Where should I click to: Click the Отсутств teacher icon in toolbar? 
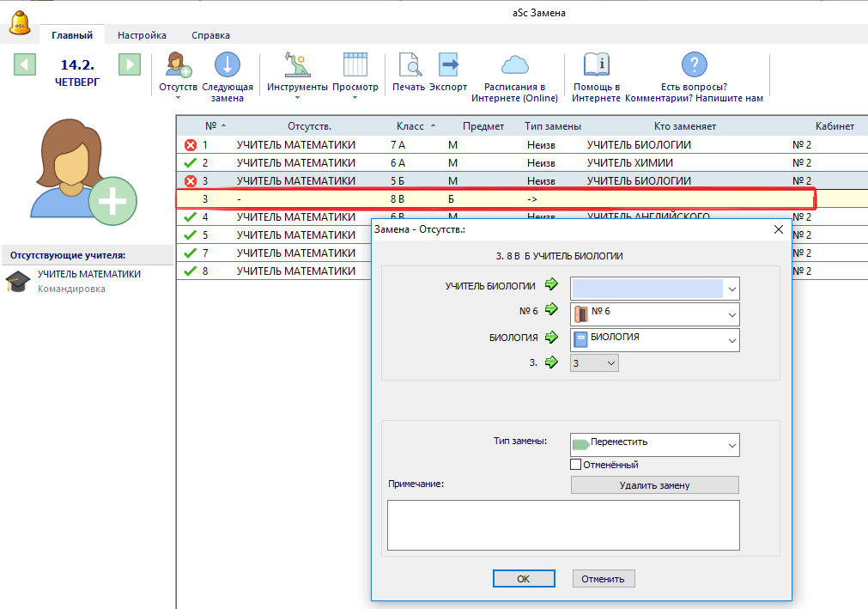(179, 64)
